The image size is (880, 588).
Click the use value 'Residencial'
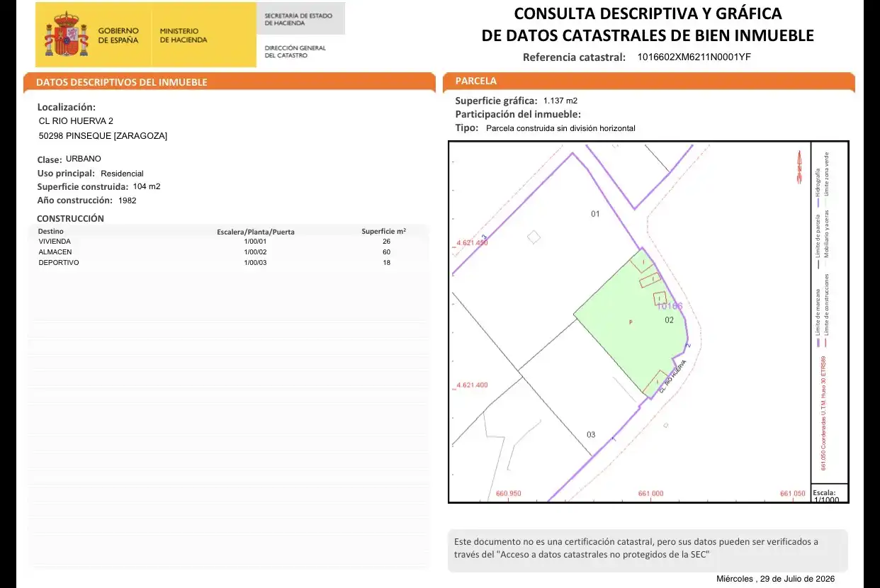point(122,174)
